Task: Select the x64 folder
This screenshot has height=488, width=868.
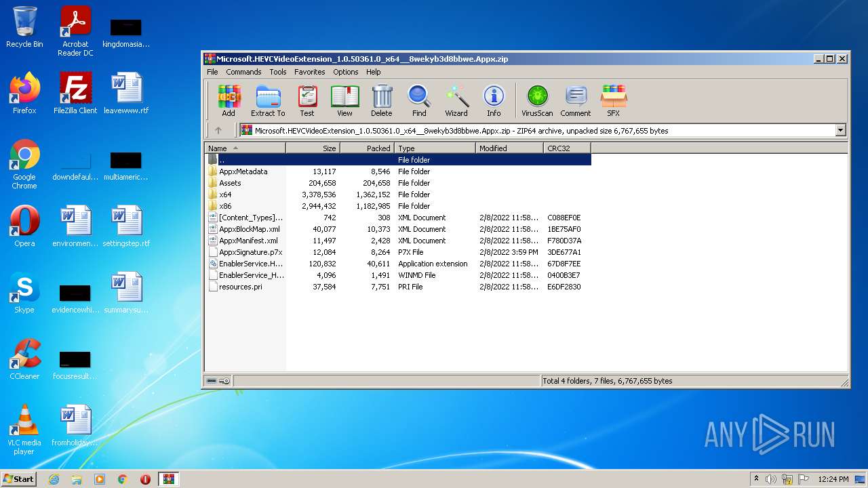Action: tap(398, 195)
